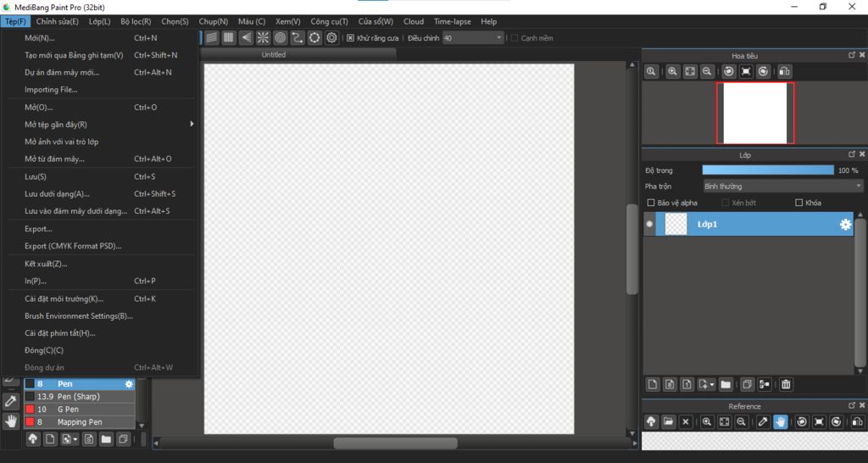Undock the Reference panel popout icon

click(852, 406)
